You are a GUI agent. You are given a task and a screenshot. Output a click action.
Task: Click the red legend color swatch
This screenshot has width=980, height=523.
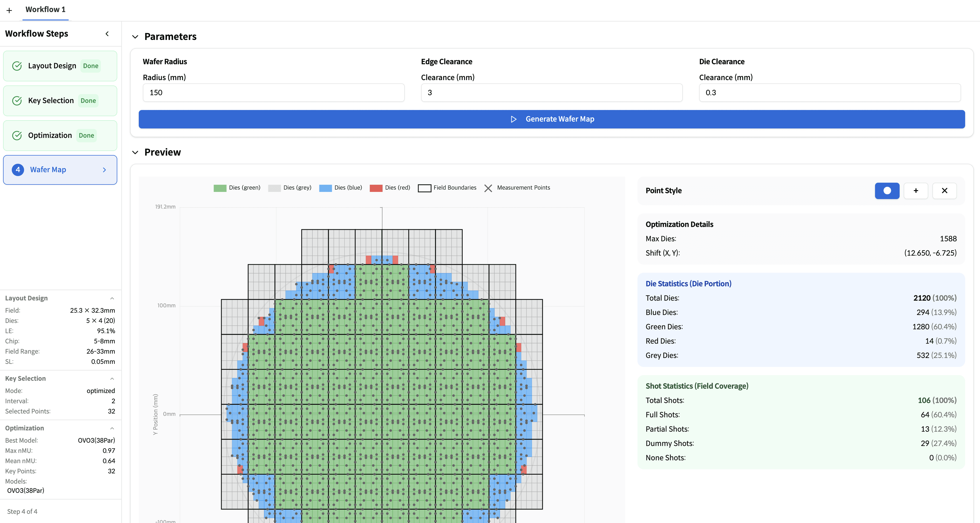376,188
